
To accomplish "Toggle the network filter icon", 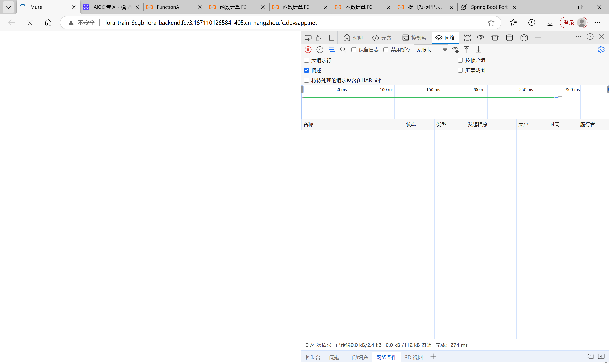I will point(332,50).
